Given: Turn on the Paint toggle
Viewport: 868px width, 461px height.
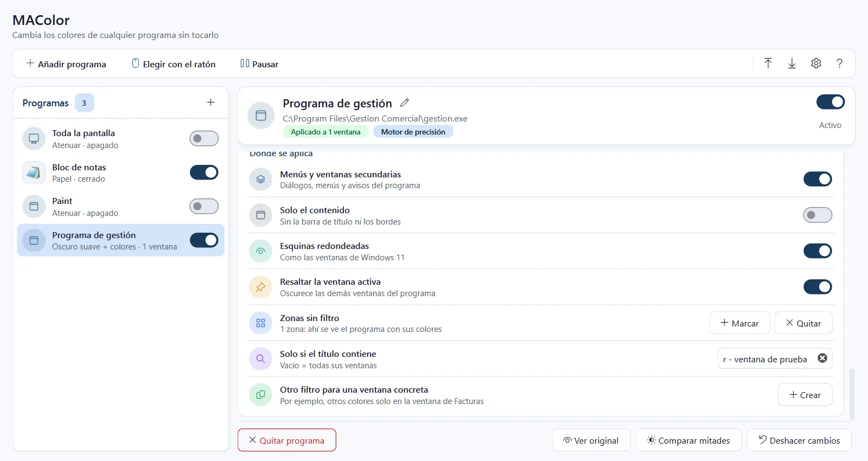Looking at the screenshot, I should 204,206.
